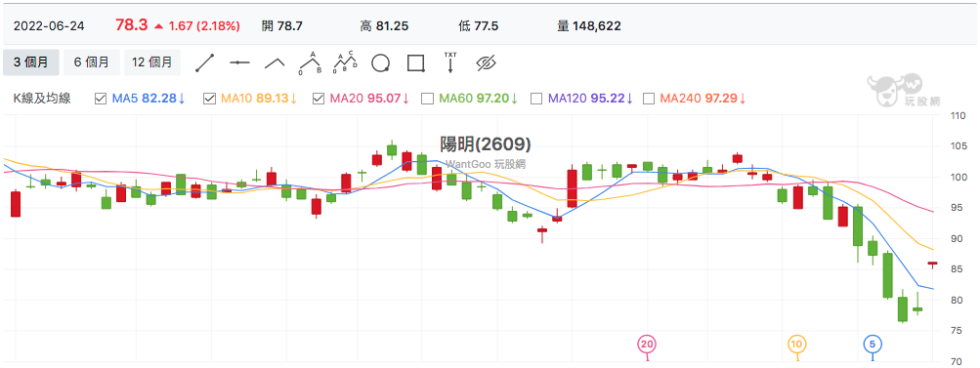This screenshot has height=368, width=980.
Task: Click the MA20 95.07 value label
Action: [368, 98]
